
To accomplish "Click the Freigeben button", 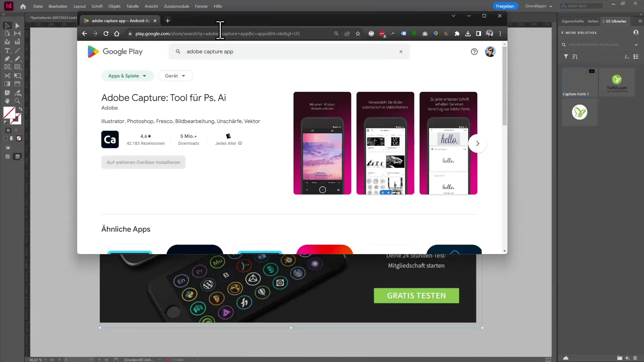I will pyautogui.click(x=505, y=6).
